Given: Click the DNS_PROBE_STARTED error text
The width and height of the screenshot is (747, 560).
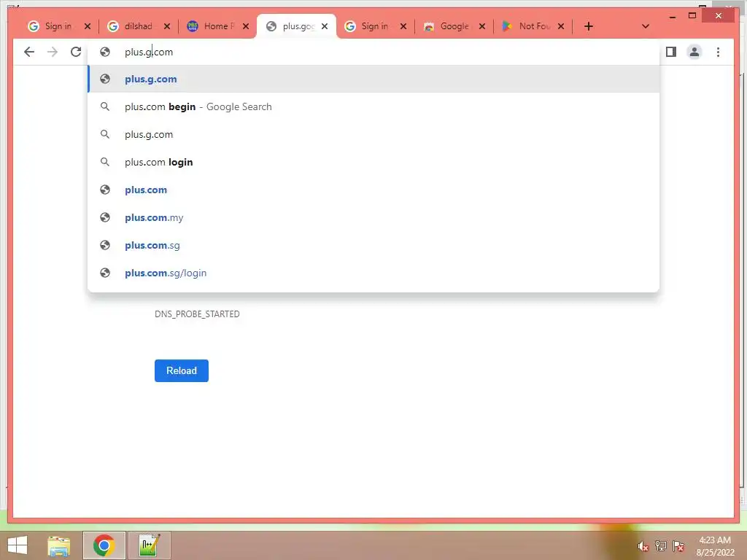Looking at the screenshot, I should (x=197, y=314).
